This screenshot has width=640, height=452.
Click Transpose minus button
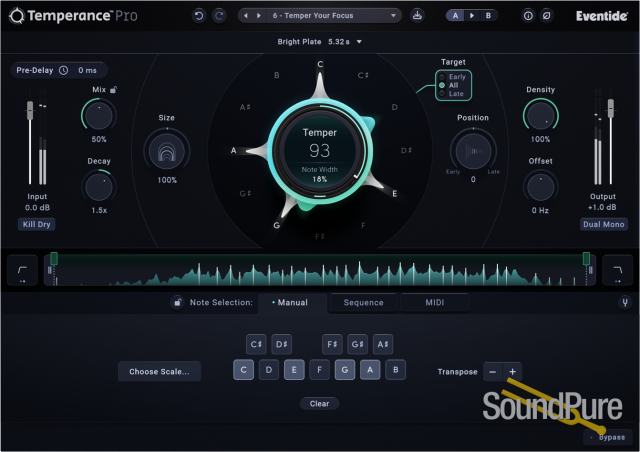point(493,372)
